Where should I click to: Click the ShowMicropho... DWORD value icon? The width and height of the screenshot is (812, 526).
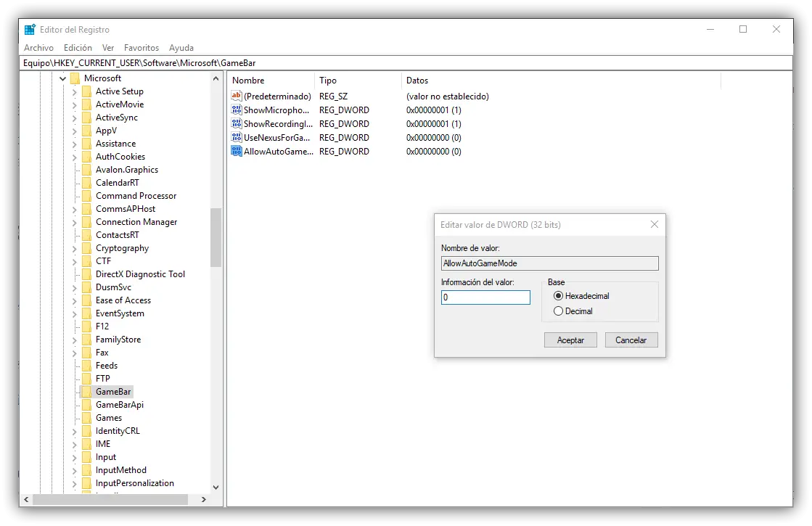237,110
